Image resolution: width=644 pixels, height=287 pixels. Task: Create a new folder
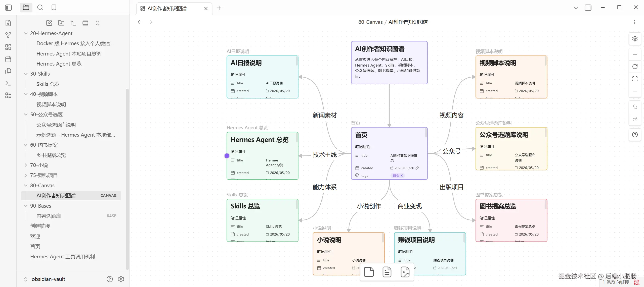pos(61,23)
